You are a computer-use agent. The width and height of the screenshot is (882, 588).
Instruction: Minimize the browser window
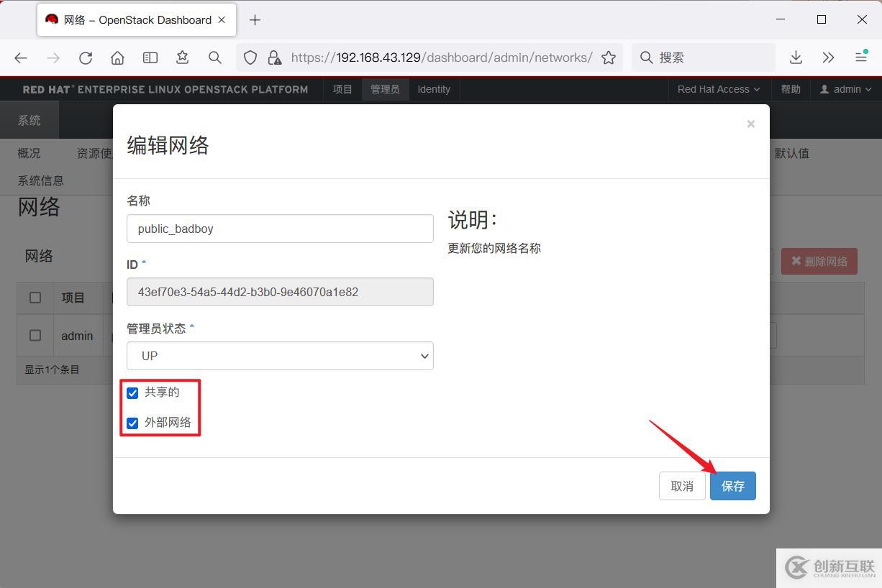tap(781, 19)
